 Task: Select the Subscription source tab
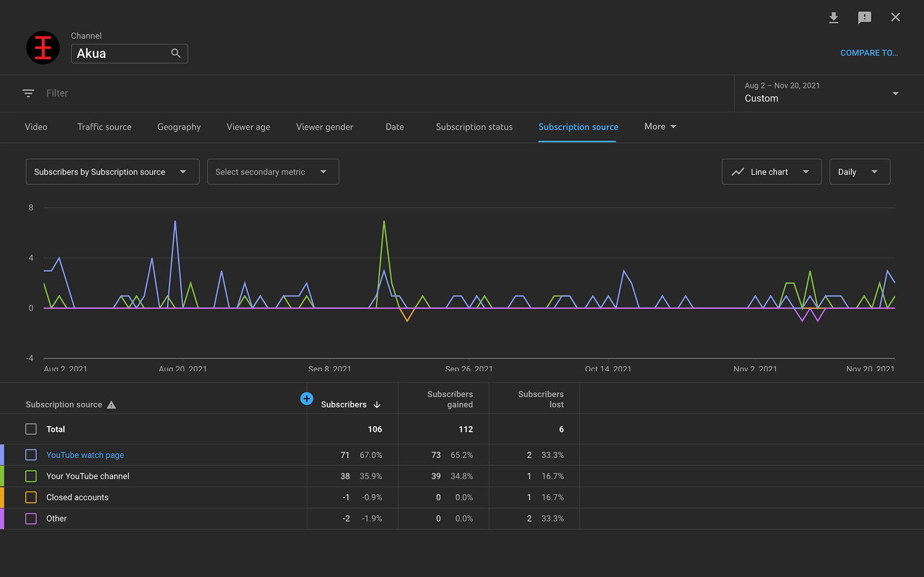(578, 127)
